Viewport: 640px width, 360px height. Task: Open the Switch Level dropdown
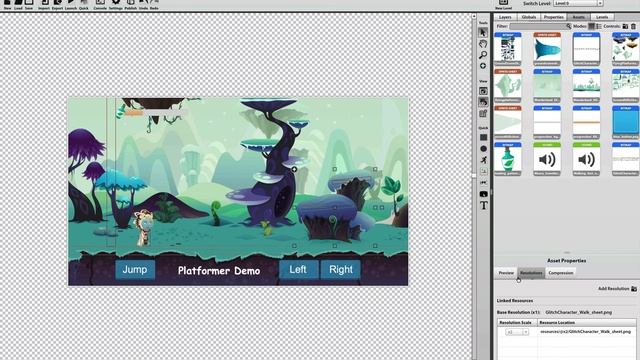point(578,3)
